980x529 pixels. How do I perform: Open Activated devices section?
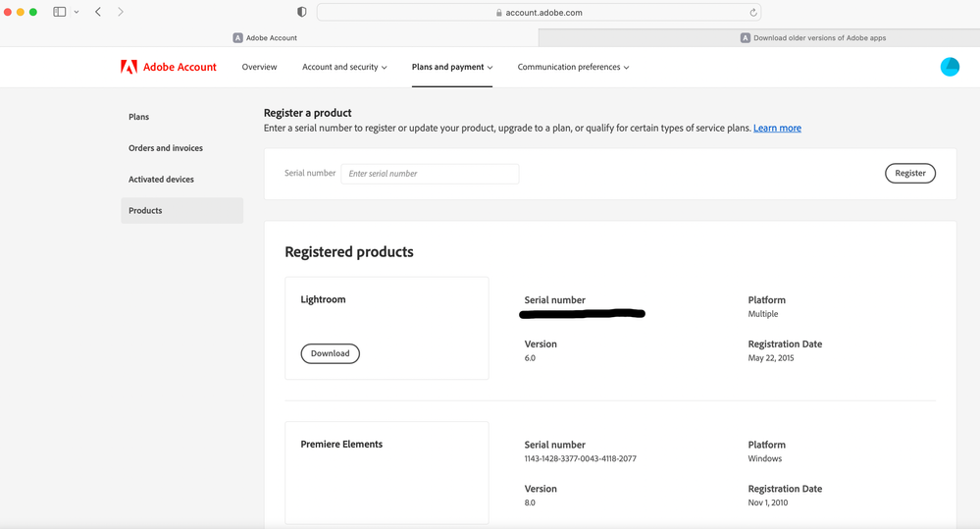tap(161, 180)
